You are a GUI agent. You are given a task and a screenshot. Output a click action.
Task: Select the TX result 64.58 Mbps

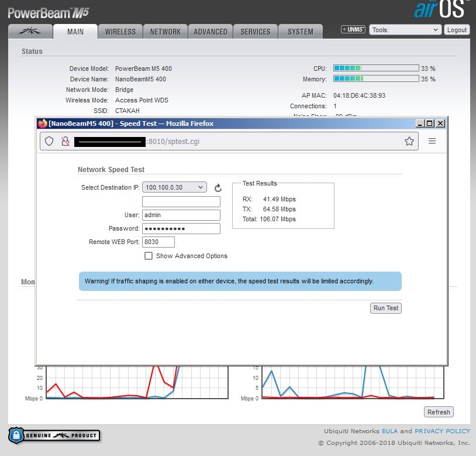(280, 210)
